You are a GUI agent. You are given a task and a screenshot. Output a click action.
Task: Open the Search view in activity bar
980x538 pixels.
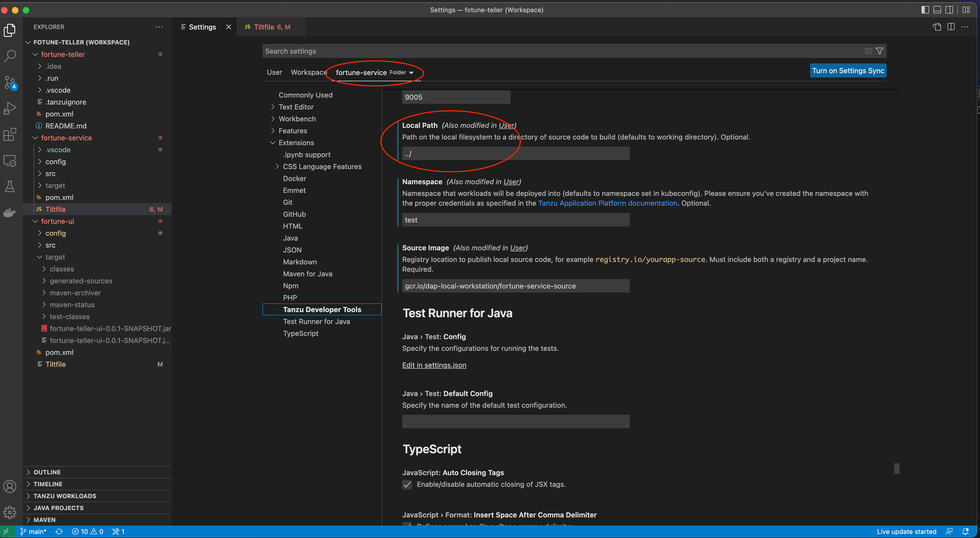[10, 56]
